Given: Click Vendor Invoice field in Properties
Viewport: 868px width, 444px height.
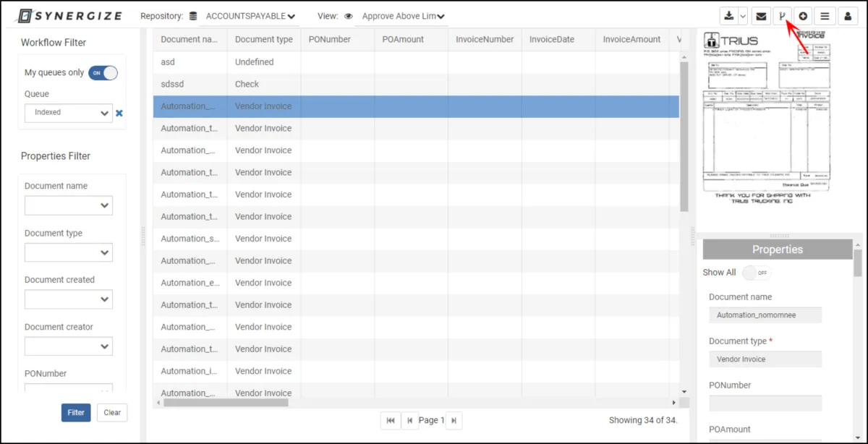Looking at the screenshot, I should tap(765, 359).
